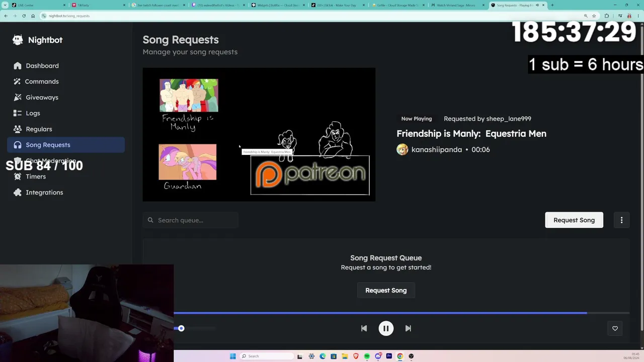Bookmark this page with the star icon
644x362 pixels.
pos(594,16)
